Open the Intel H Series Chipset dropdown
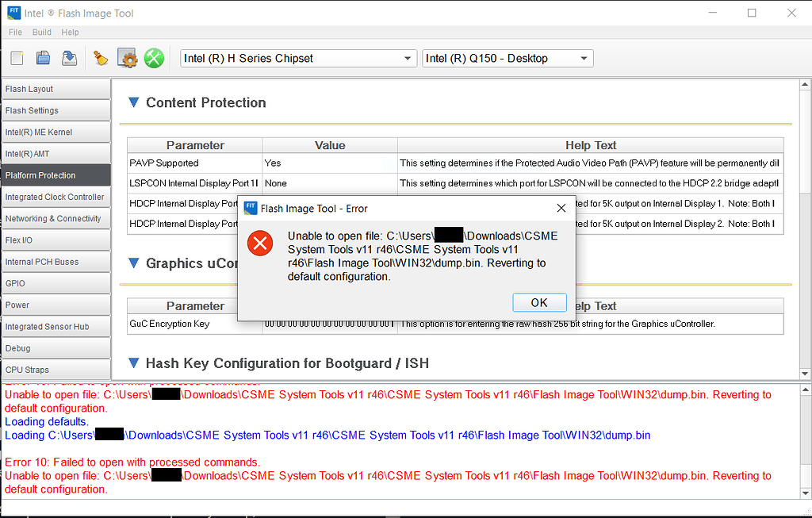The image size is (812, 518). pyautogui.click(x=298, y=59)
